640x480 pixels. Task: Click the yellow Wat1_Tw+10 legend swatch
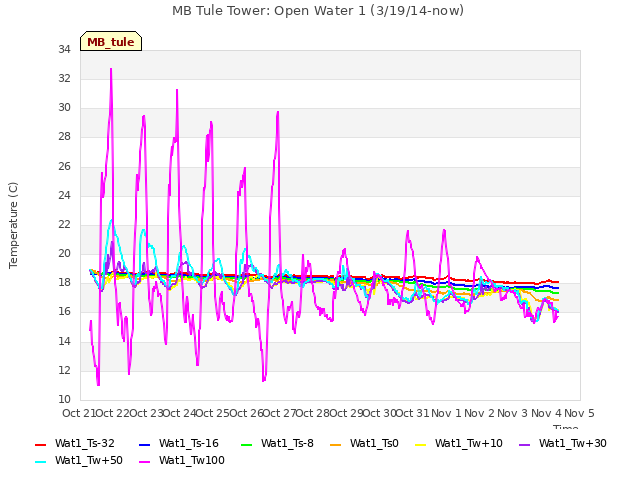[420, 445]
